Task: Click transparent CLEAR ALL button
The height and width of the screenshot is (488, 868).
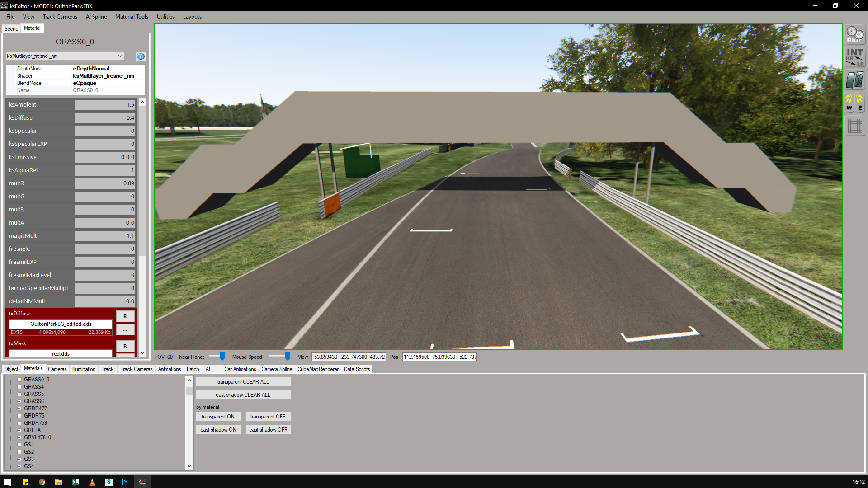Action: coord(243,382)
